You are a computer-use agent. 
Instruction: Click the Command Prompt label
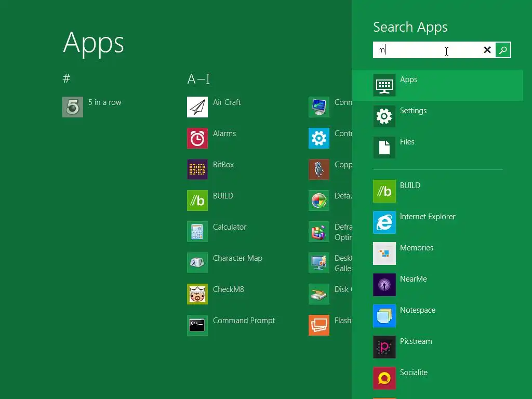click(x=244, y=321)
